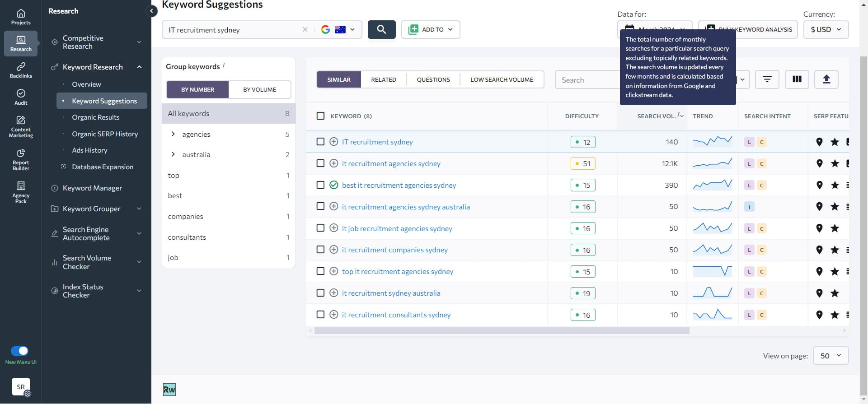Open Content Marketing section icon
Image resolution: width=868 pixels, height=404 pixels.
coord(21,126)
